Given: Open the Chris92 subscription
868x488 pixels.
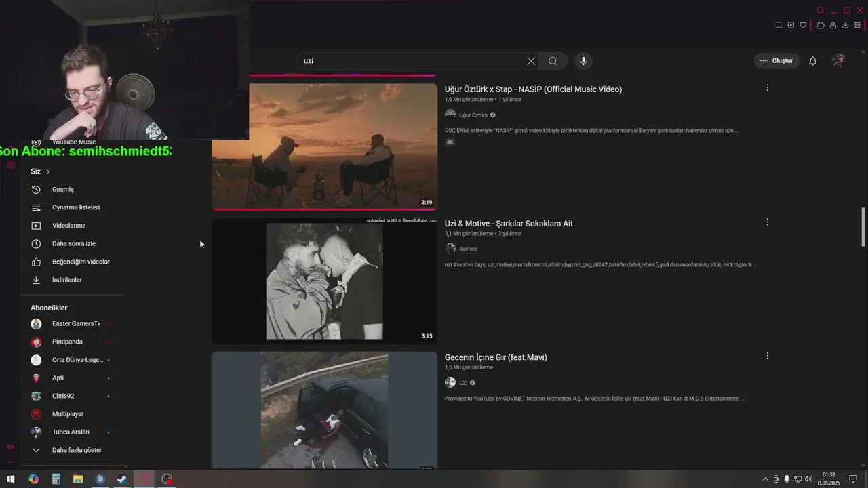Looking at the screenshot, I should (71, 396).
